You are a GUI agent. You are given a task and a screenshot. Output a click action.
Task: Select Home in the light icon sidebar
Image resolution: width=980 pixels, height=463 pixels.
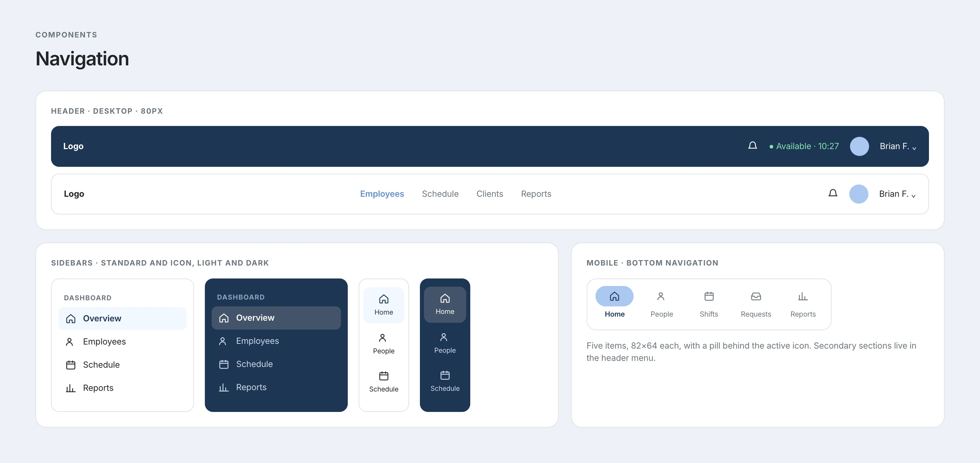pyautogui.click(x=383, y=305)
